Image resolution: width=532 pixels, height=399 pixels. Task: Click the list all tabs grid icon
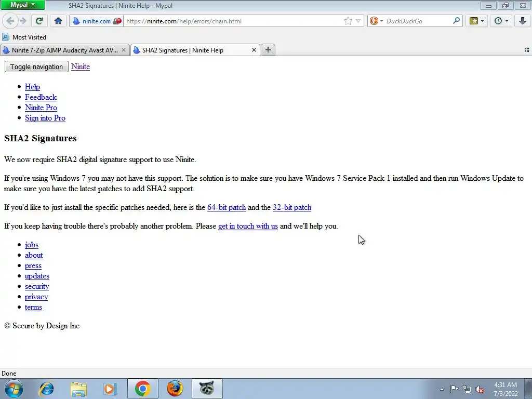coord(527,50)
